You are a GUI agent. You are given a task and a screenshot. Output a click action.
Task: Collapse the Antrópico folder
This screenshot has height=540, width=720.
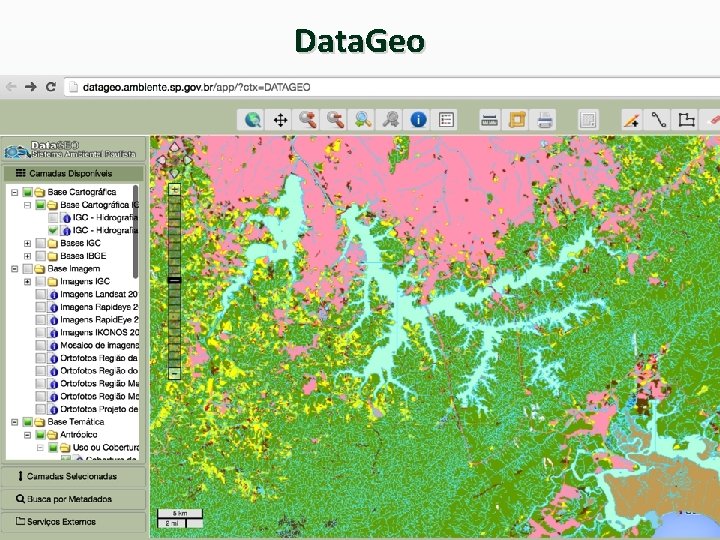coord(28,434)
